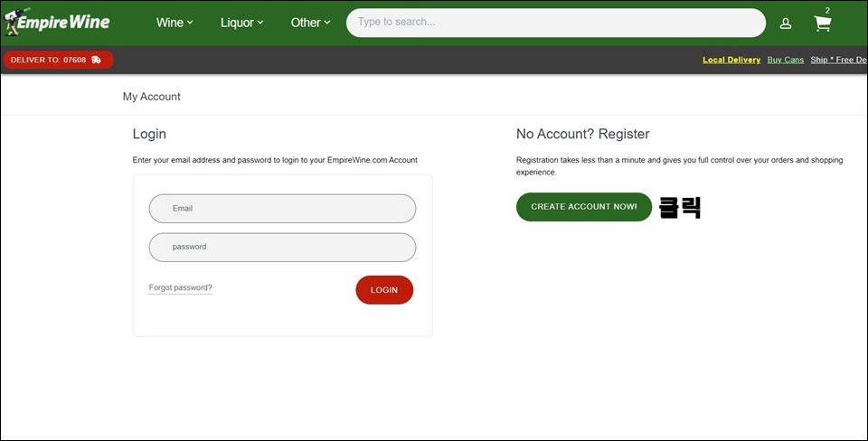Click into the password field
The height and width of the screenshot is (441, 868).
(282, 248)
